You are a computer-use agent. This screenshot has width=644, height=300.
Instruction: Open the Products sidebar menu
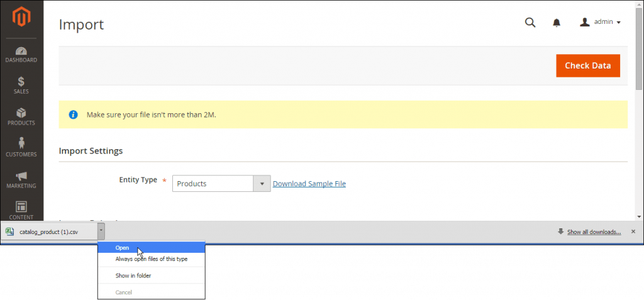point(21,117)
